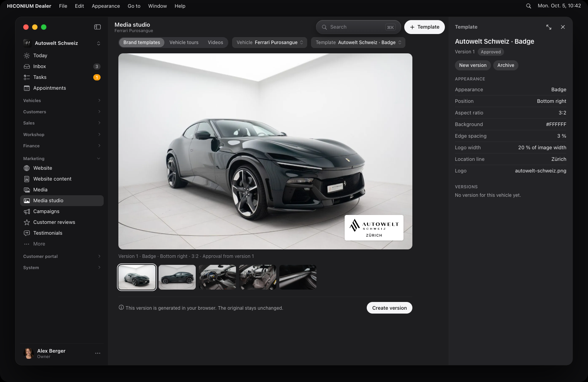Expand the Customers section
The image size is (588, 382).
(x=62, y=112)
